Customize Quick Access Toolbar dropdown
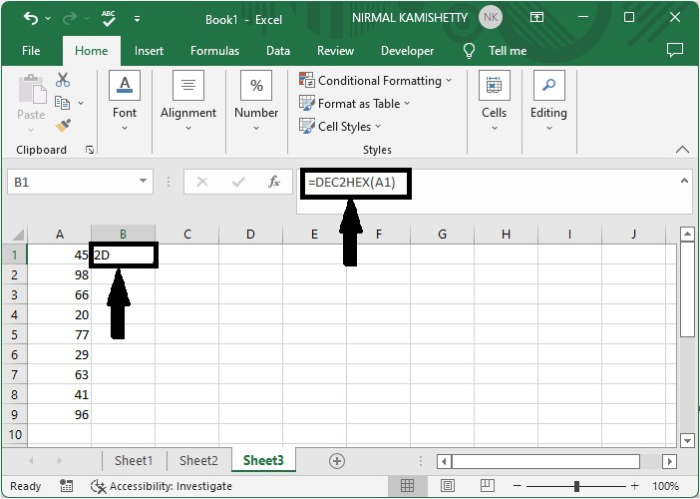Viewport: 700px width, 499px height. pyautogui.click(x=137, y=19)
